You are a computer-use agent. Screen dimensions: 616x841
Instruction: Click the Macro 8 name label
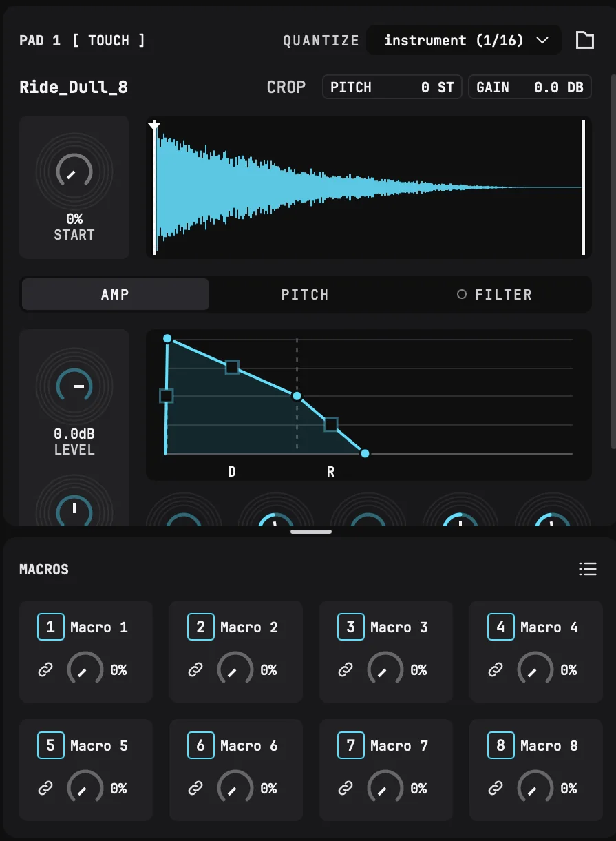click(549, 745)
